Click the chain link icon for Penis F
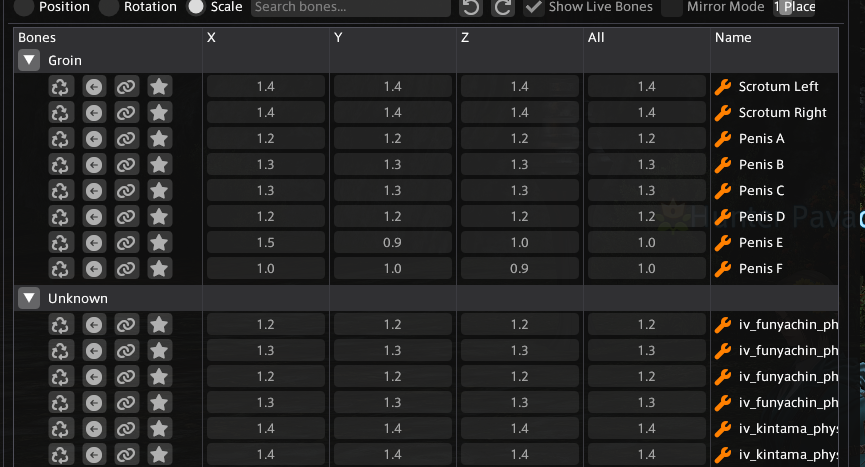Image resolution: width=865 pixels, height=467 pixels. pos(126,269)
